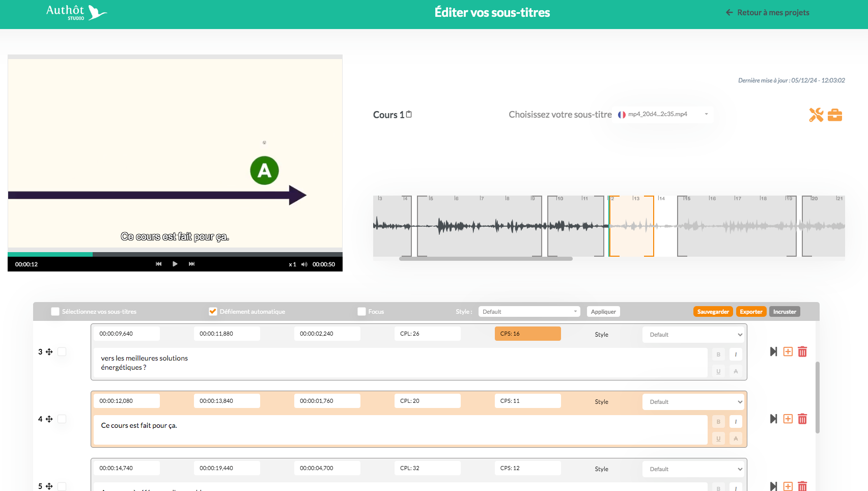
Task: Enable the Focus checkbox
Action: [x=362, y=312]
